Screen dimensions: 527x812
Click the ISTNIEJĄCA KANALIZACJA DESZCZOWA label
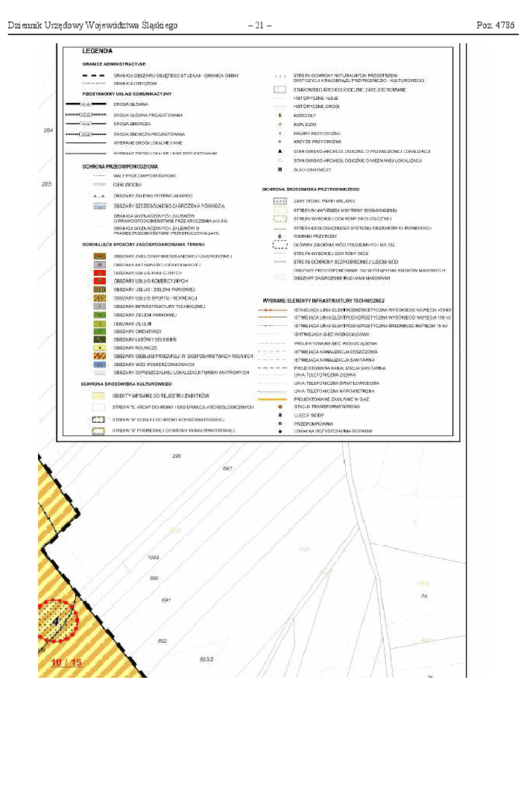pyautogui.click(x=335, y=352)
